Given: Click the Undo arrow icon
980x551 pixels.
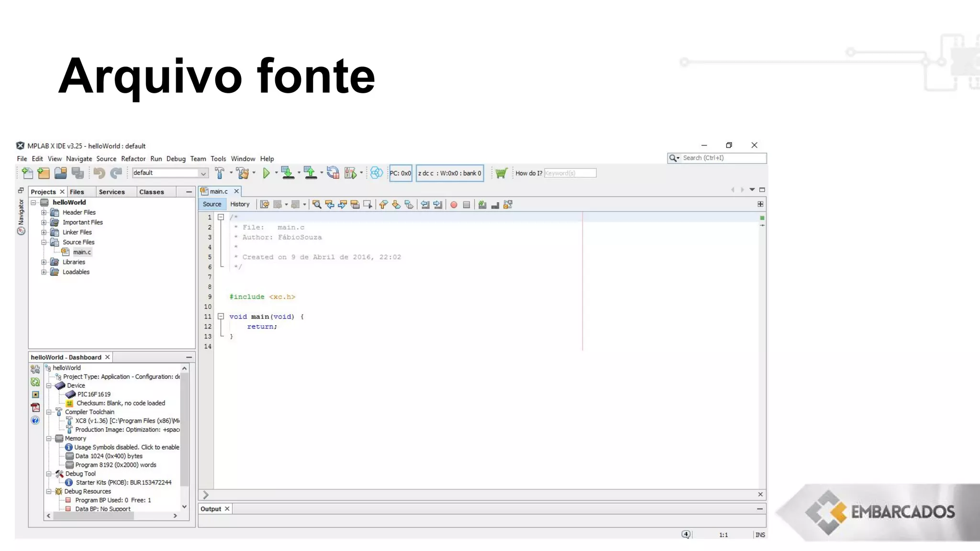Looking at the screenshot, I should (x=100, y=173).
